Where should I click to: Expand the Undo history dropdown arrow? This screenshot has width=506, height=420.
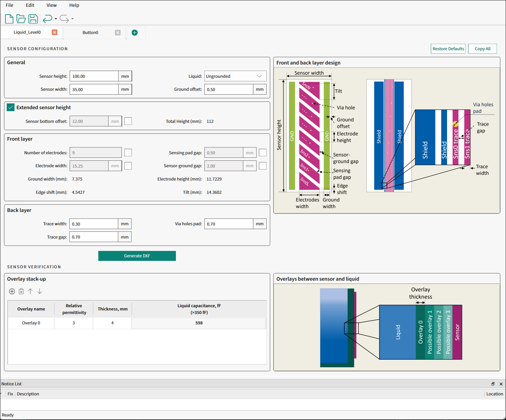pyautogui.click(x=56, y=19)
